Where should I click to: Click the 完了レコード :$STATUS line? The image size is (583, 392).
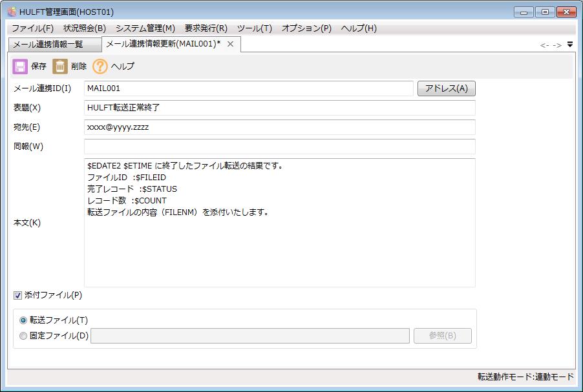pyautogui.click(x=132, y=189)
